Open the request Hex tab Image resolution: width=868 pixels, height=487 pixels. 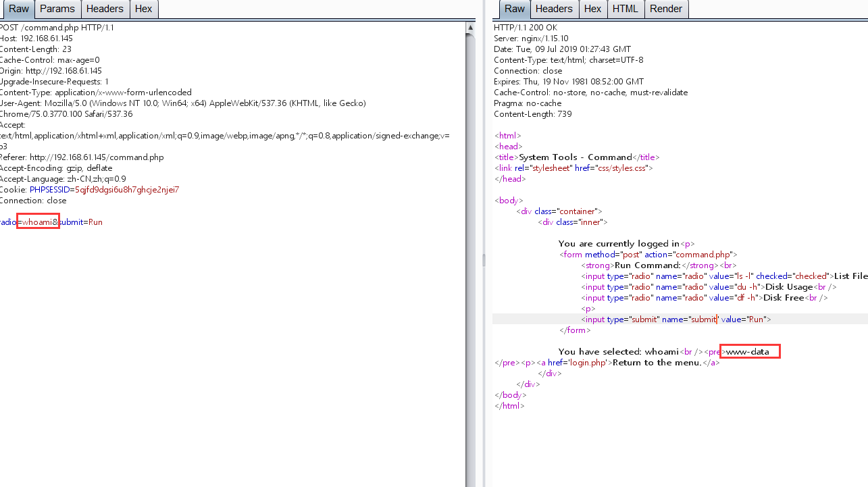tap(143, 9)
